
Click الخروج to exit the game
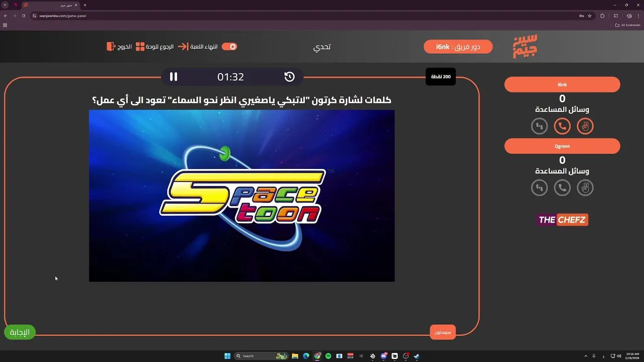(119, 46)
